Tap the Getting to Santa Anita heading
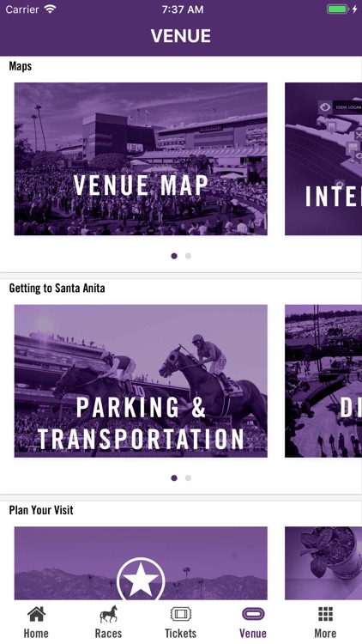 (57, 288)
